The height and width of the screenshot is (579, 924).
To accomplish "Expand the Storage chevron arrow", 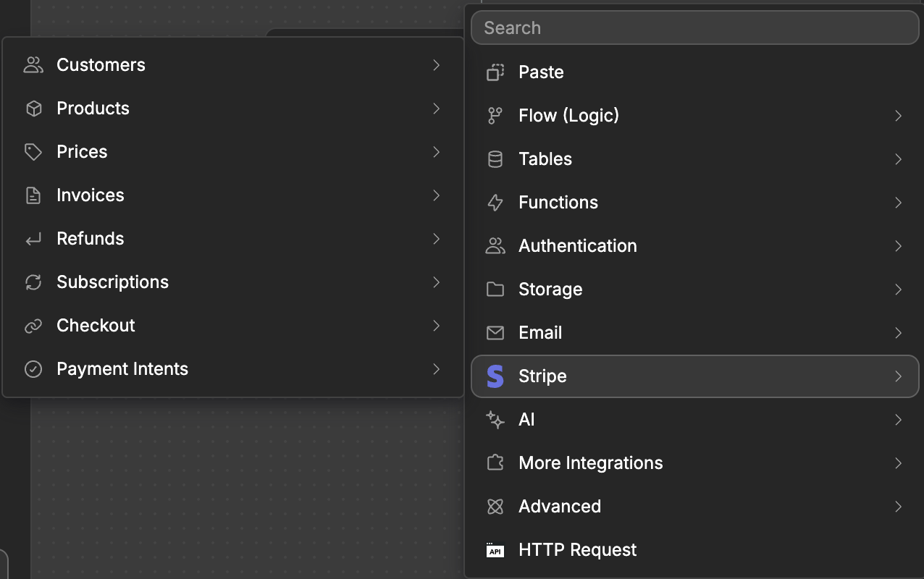I will coord(899,289).
